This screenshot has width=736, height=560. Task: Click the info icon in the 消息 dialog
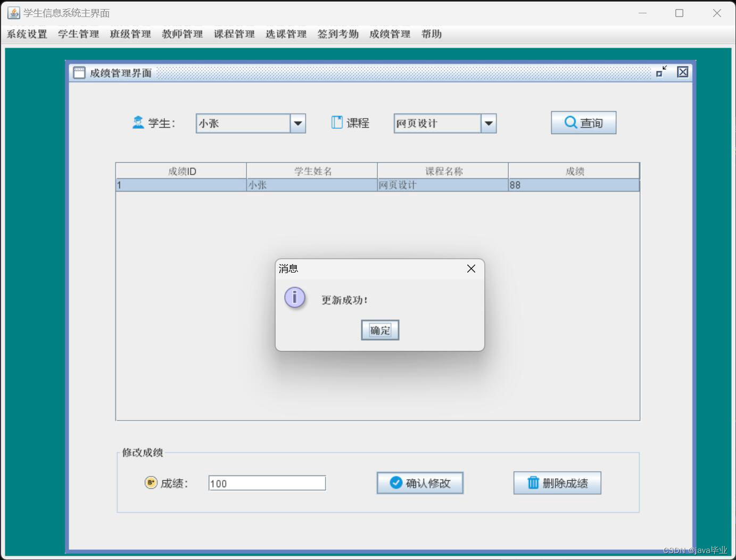click(x=294, y=298)
